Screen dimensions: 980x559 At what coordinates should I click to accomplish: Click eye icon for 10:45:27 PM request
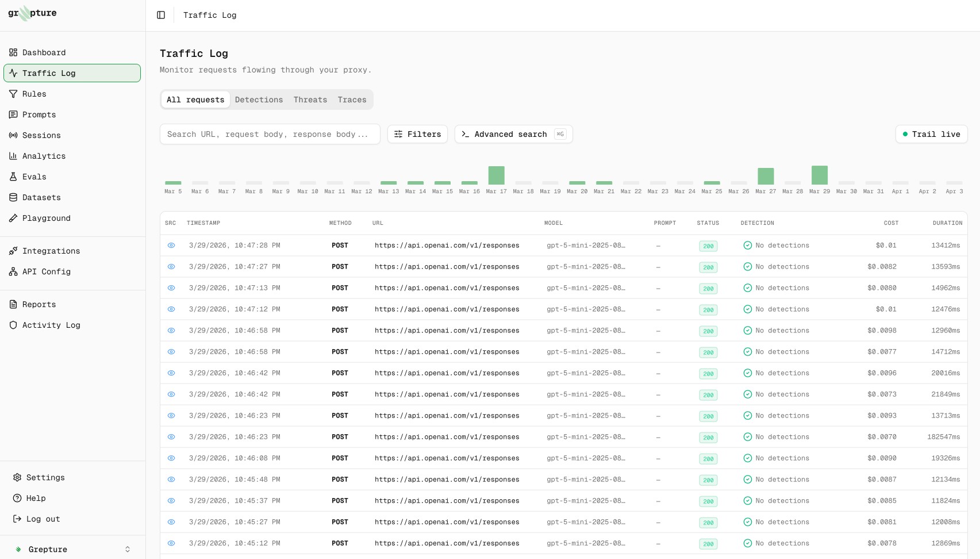171,522
